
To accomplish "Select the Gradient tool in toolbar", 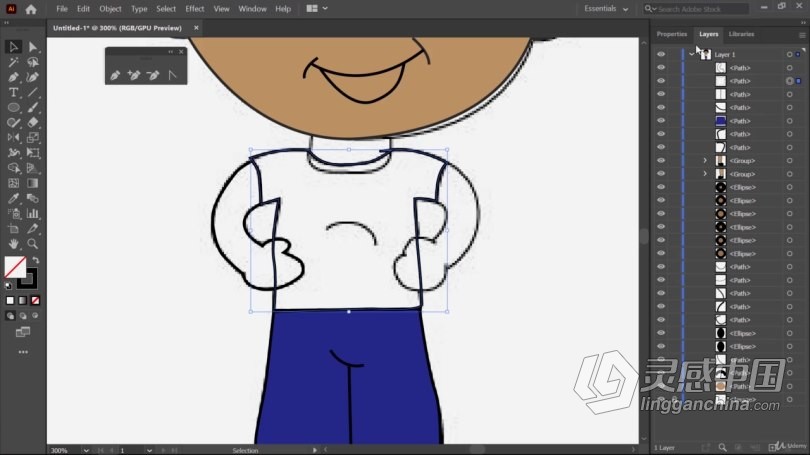I will (33, 183).
